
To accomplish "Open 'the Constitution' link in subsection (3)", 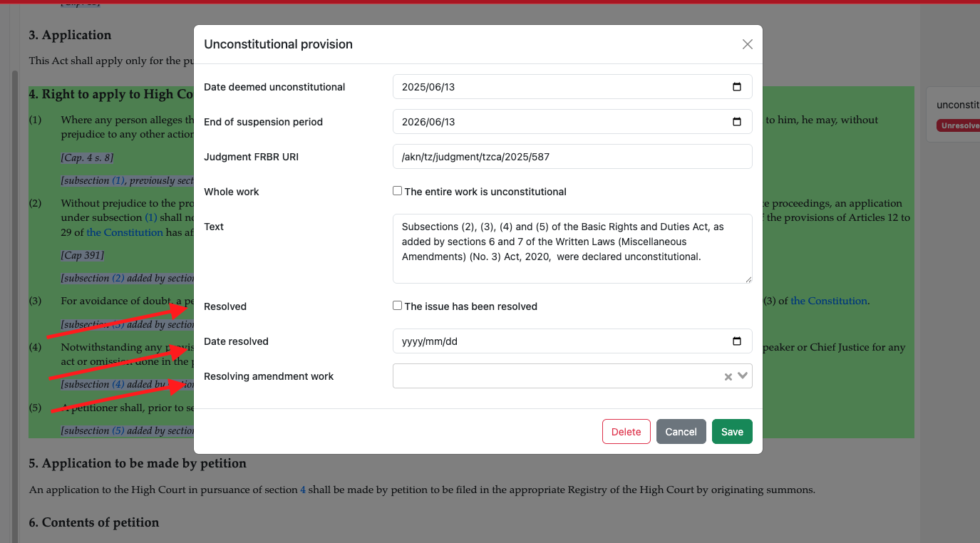I will (828, 301).
